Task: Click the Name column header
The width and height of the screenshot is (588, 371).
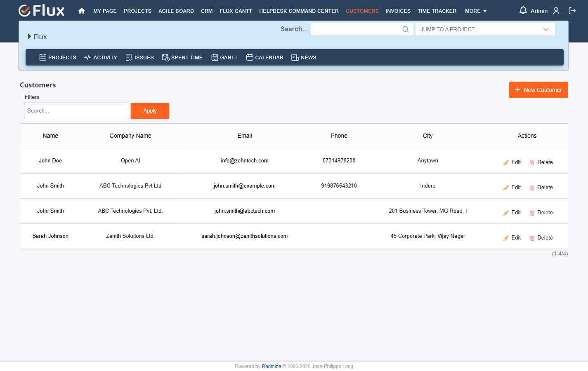Action: (x=50, y=136)
